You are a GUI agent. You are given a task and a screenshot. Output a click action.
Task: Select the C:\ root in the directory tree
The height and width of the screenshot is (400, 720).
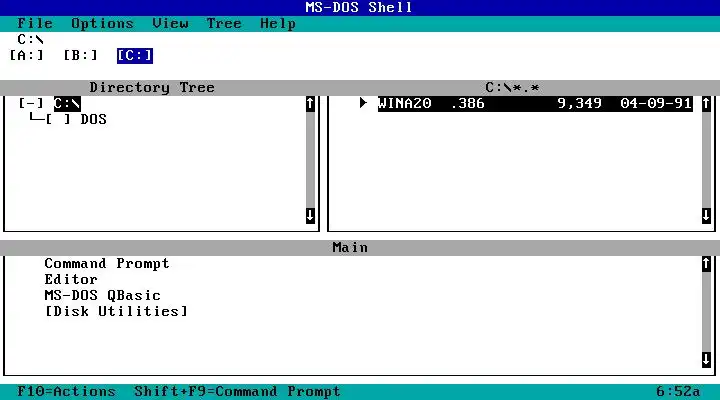pos(67,104)
